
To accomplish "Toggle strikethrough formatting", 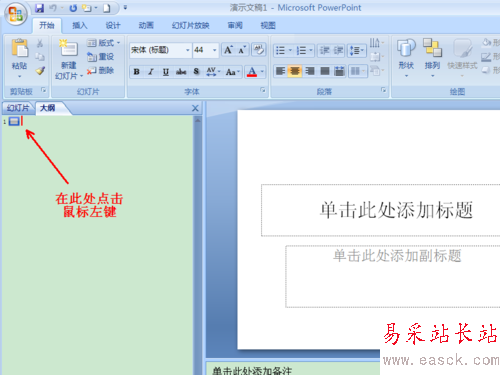I will point(181,72).
